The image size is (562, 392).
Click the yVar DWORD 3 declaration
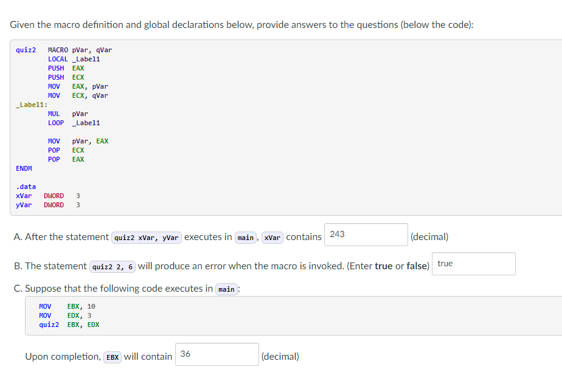47,204
